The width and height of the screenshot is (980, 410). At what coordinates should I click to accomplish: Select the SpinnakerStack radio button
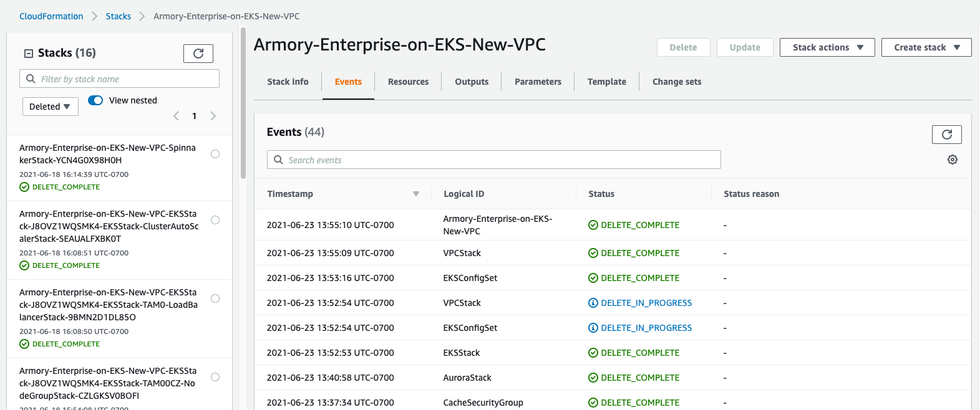(x=215, y=154)
